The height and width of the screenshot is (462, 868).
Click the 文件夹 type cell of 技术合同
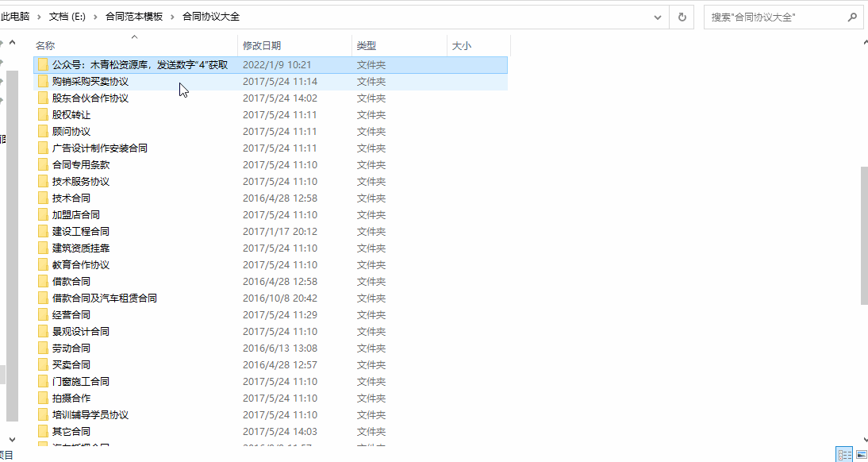(x=371, y=198)
